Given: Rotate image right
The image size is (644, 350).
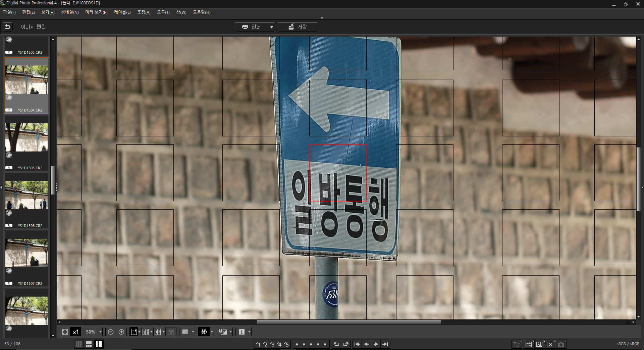Looking at the screenshot, I should (346, 344).
